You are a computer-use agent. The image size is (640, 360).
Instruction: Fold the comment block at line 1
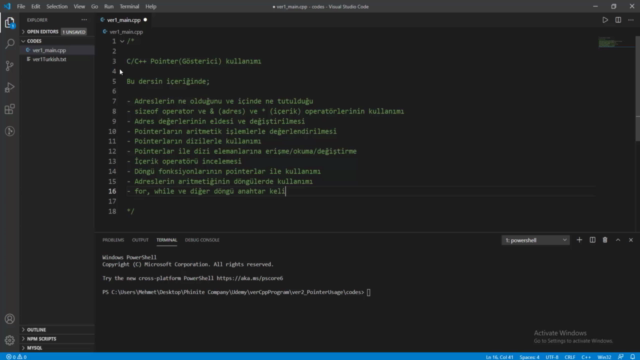click(x=122, y=41)
